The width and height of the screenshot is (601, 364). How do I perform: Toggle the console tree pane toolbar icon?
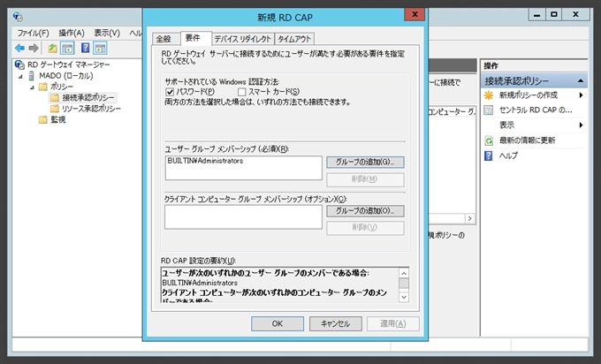click(x=67, y=48)
